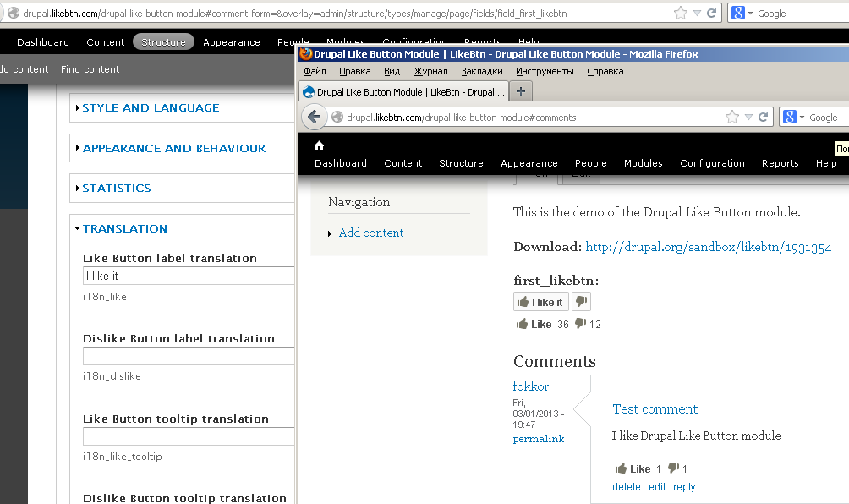Click the front window's URL address field

(x=534, y=117)
